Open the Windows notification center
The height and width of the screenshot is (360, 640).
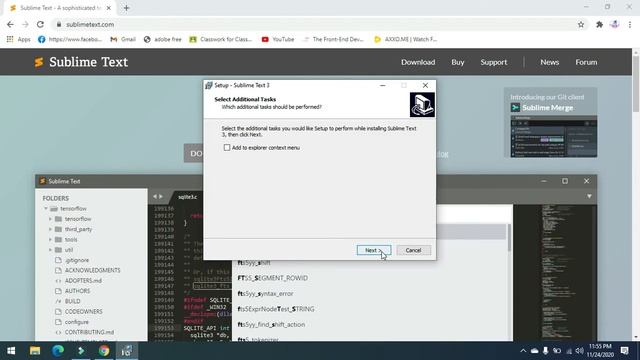pyautogui.click(x=625, y=351)
